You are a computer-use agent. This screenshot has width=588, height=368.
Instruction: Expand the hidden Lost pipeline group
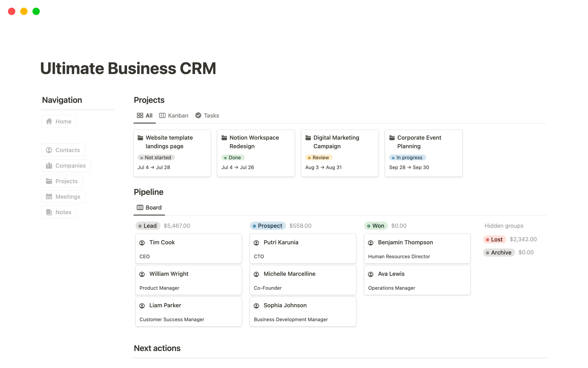tap(494, 240)
